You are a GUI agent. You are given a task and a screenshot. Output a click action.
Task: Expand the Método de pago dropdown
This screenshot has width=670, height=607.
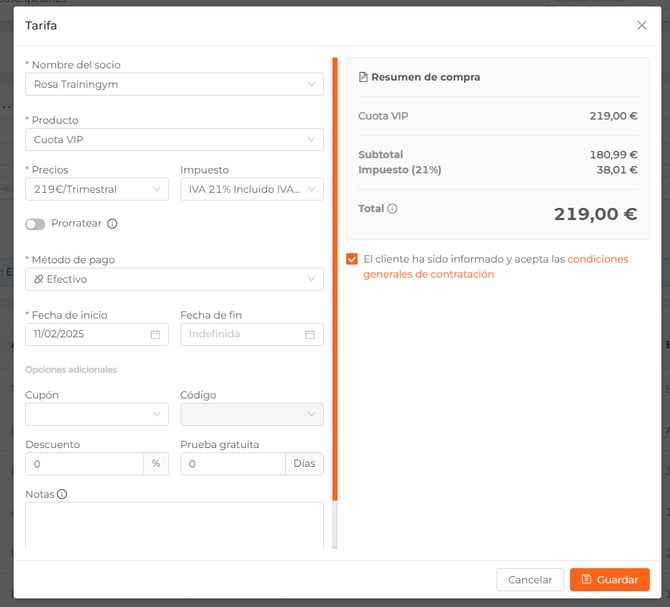tap(174, 279)
